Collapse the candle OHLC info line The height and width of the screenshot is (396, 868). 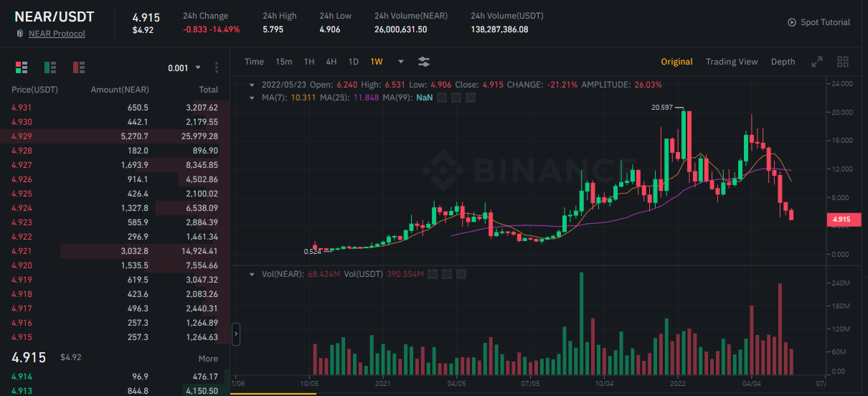click(x=252, y=84)
